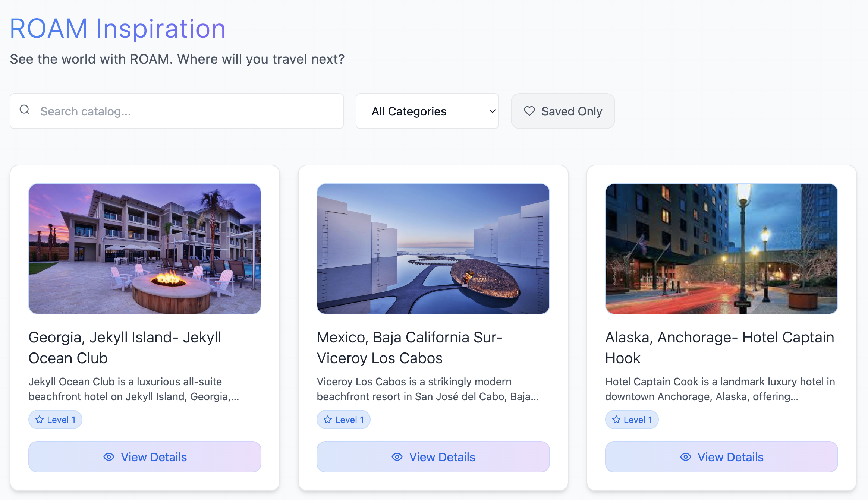Image resolution: width=868 pixels, height=500 pixels.
Task: Click the search magnifier icon
Action: pyautogui.click(x=25, y=110)
